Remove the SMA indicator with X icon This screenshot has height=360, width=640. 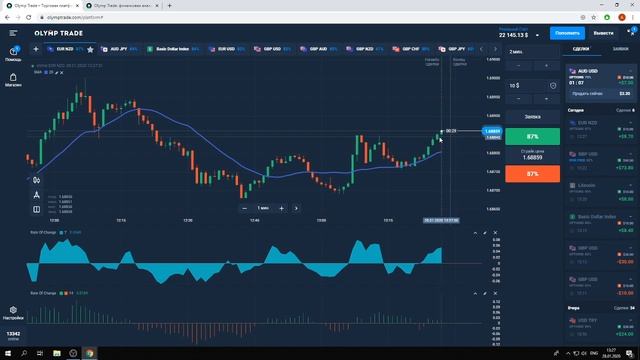point(62,73)
